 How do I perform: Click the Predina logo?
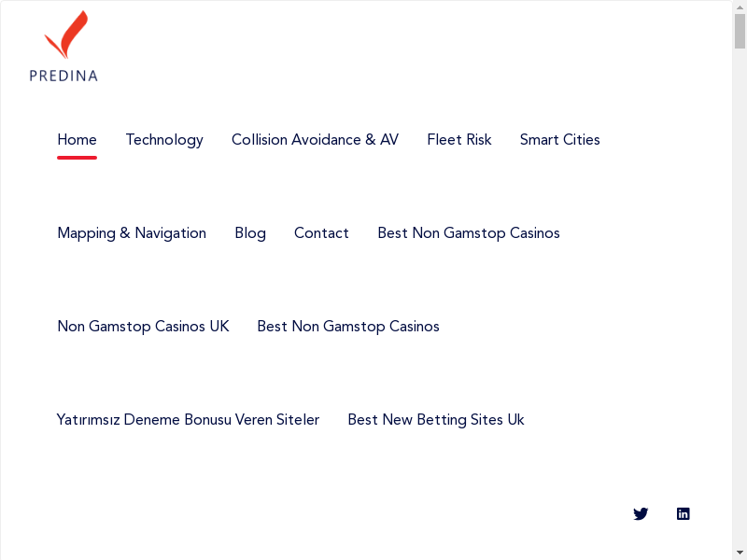pyautogui.click(x=63, y=47)
